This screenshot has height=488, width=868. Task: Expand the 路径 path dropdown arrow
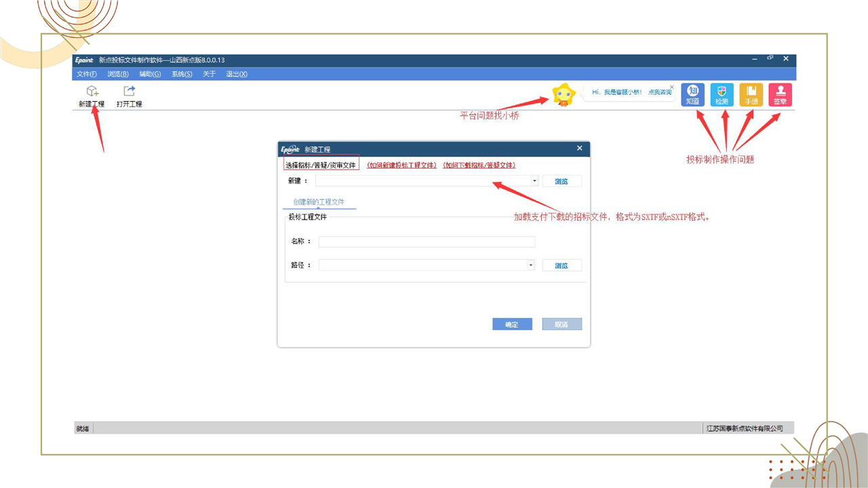tap(531, 266)
